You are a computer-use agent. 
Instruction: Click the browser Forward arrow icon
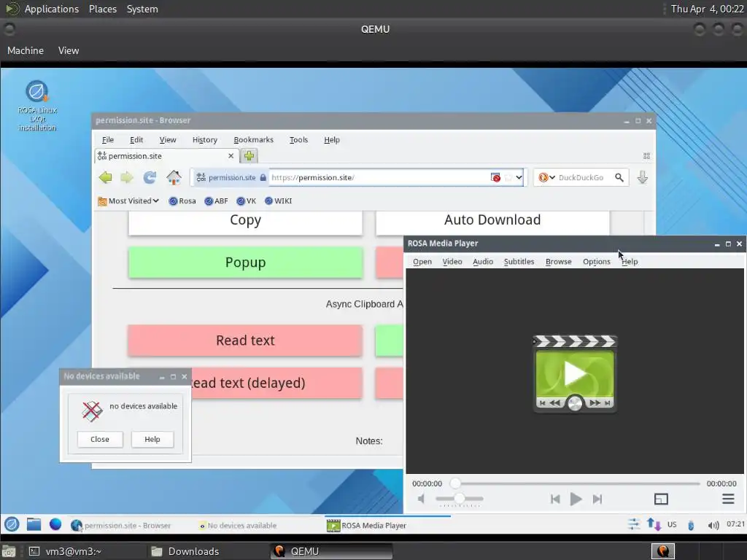pos(127,178)
